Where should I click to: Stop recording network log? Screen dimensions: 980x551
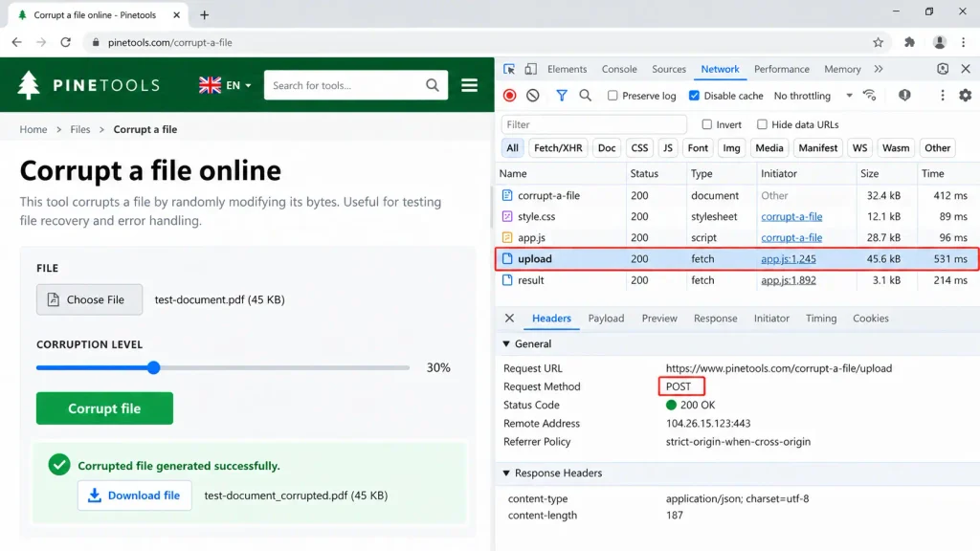click(510, 96)
